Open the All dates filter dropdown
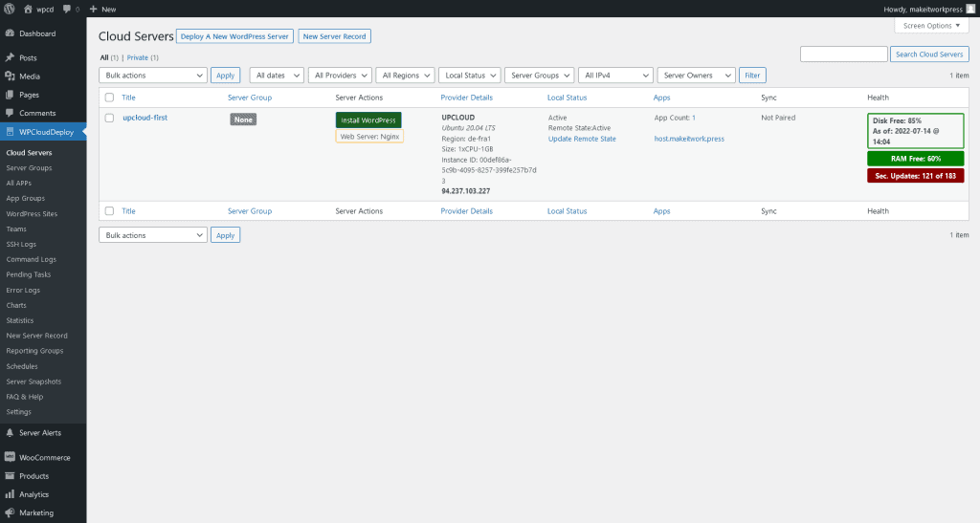980x523 pixels. click(x=277, y=76)
